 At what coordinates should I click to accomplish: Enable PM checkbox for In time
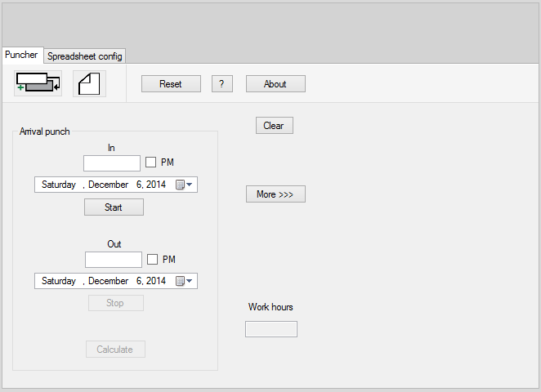(151, 163)
